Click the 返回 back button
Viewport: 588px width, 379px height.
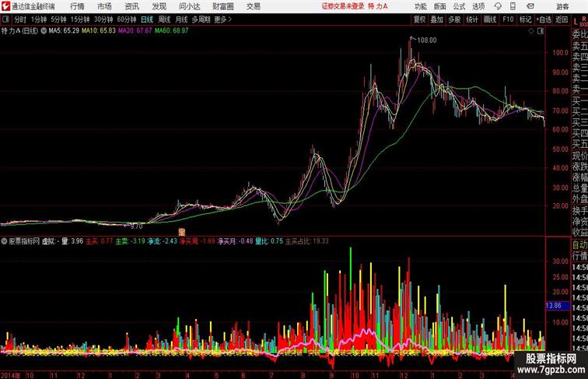562,19
